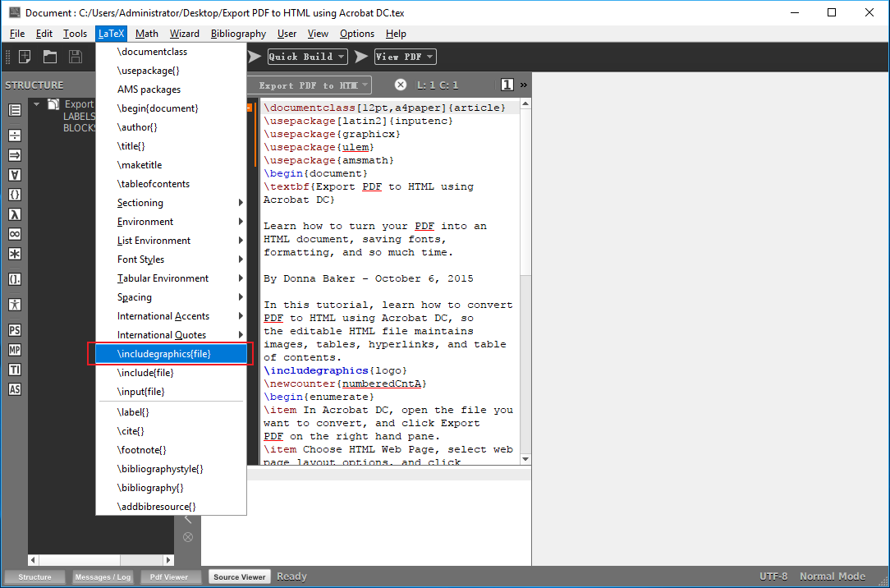The width and height of the screenshot is (890, 588).
Task: Choose \usepackage{} menu entry
Action: (x=171, y=71)
